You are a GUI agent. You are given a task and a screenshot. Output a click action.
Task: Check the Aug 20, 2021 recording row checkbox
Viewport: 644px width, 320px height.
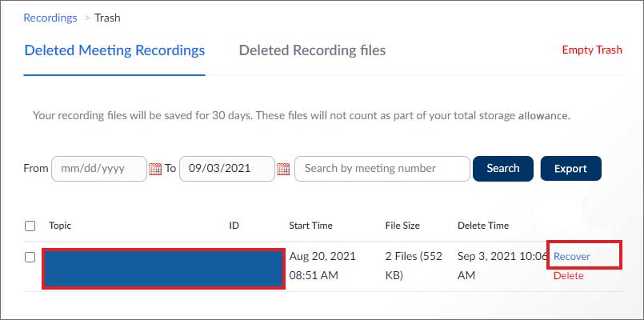pos(30,257)
